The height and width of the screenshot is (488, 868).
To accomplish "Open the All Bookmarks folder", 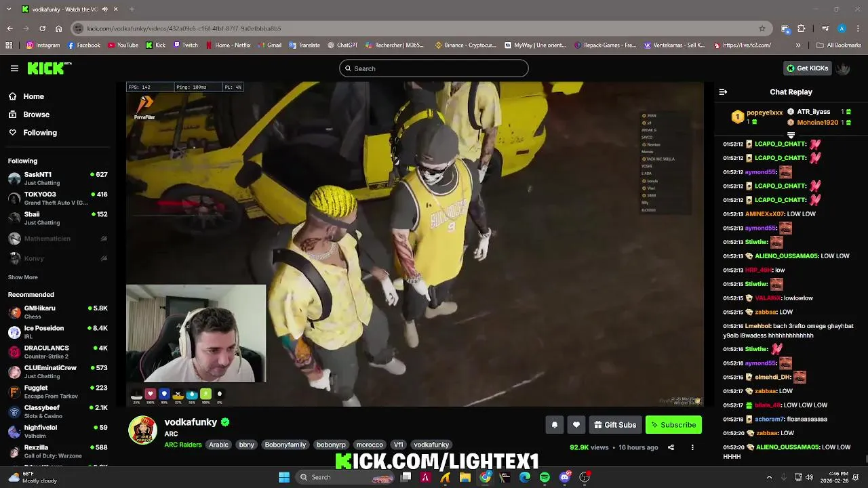I will pyautogui.click(x=839, y=45).
